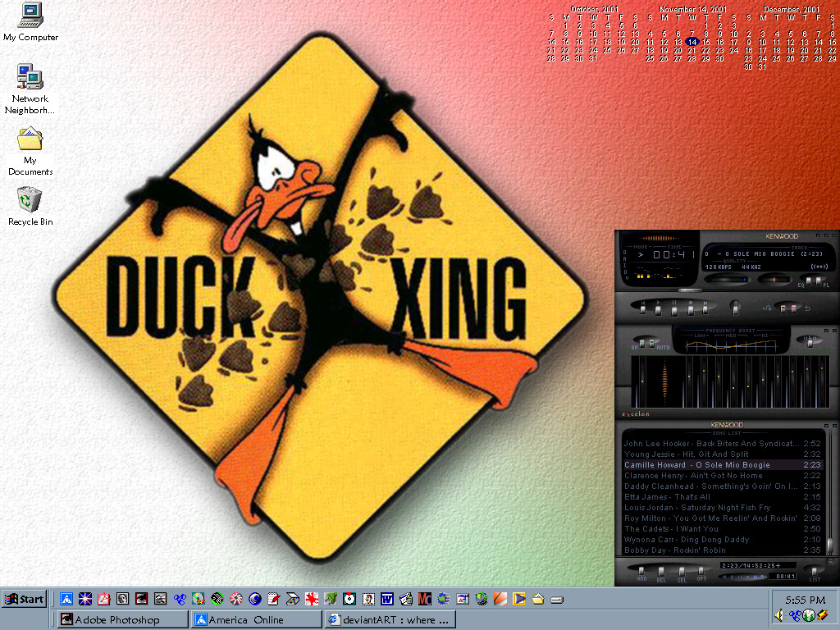Click the lightning bolt tray icon
The width and height of the screenshot is (840, 630).
click(822, 615)
